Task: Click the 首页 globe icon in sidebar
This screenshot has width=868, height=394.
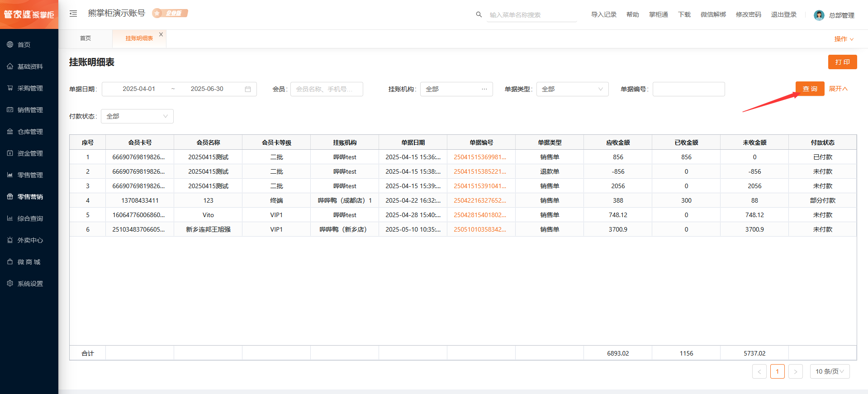Action: (10, 44)
